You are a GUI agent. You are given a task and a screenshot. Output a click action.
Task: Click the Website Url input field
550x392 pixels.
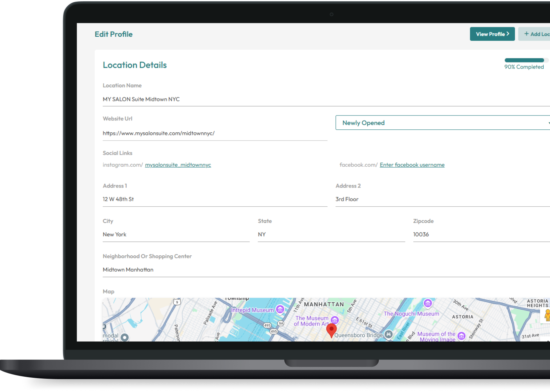[215, 133]
